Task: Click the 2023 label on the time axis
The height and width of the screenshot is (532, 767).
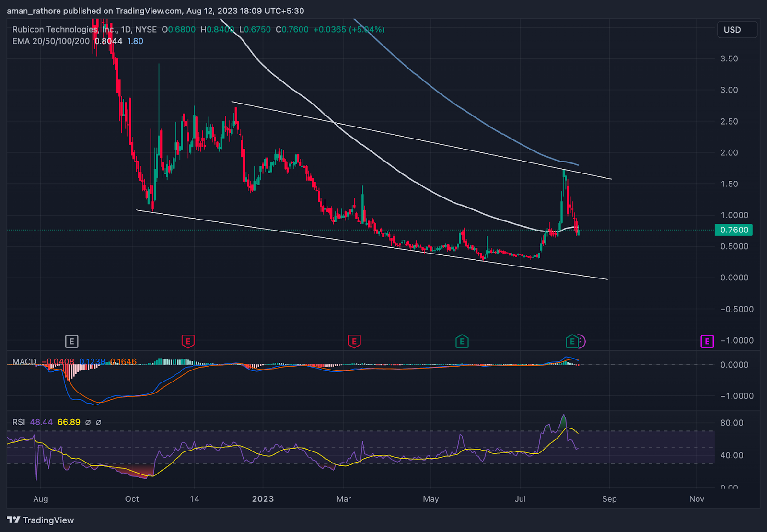Action: [x=263, y=499]
